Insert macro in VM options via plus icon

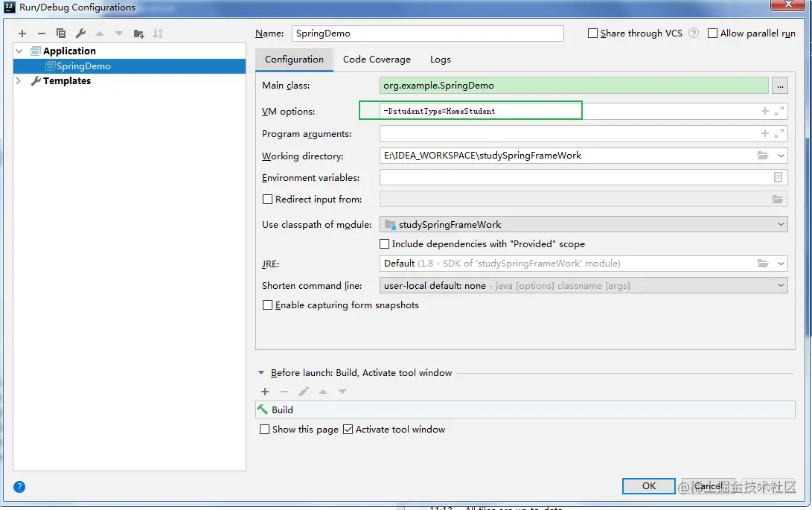[765, 111]
